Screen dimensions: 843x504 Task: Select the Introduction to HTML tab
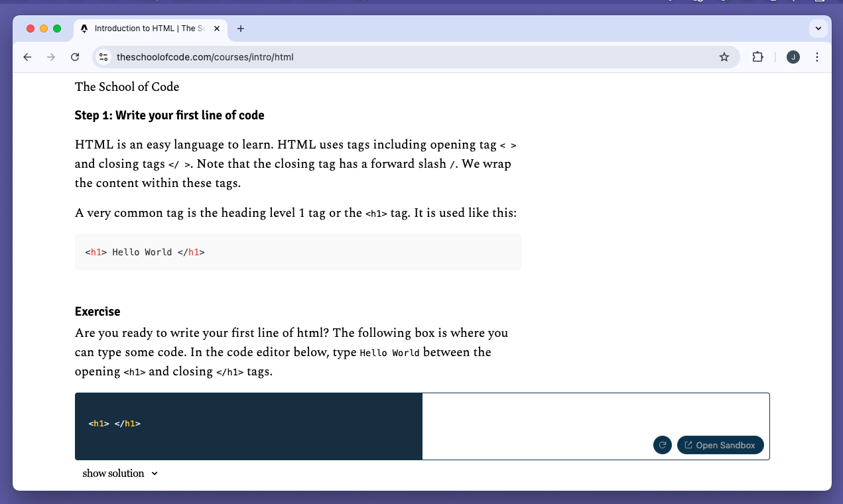click(151, 29)
